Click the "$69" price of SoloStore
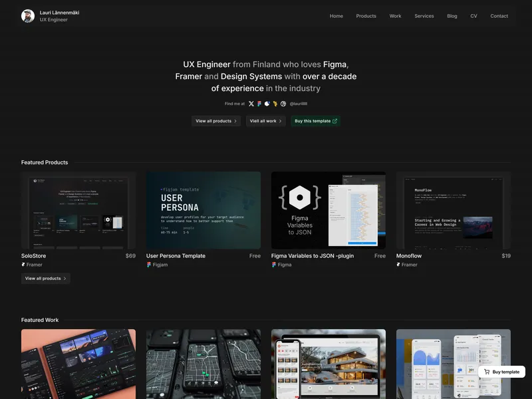 point(130,256)
